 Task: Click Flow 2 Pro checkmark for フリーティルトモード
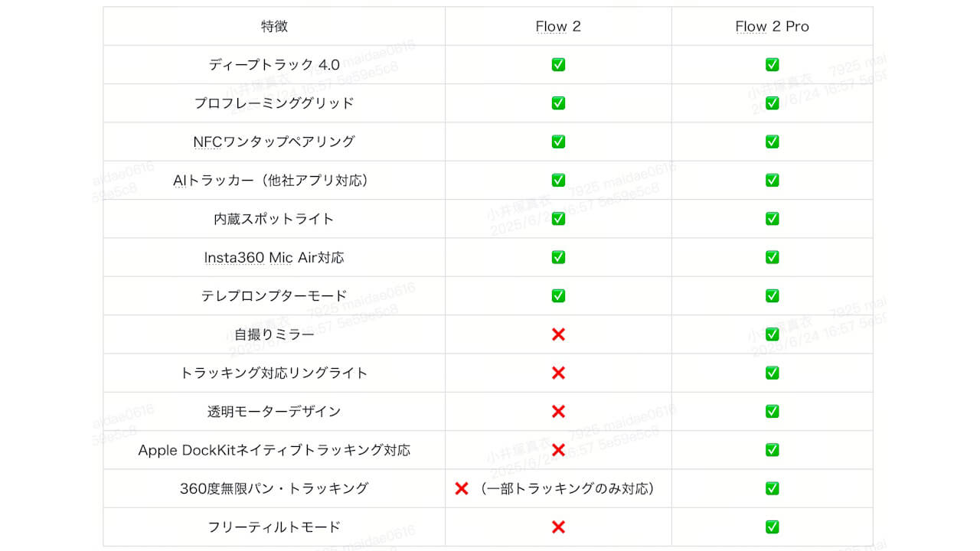tap(772, 527)
